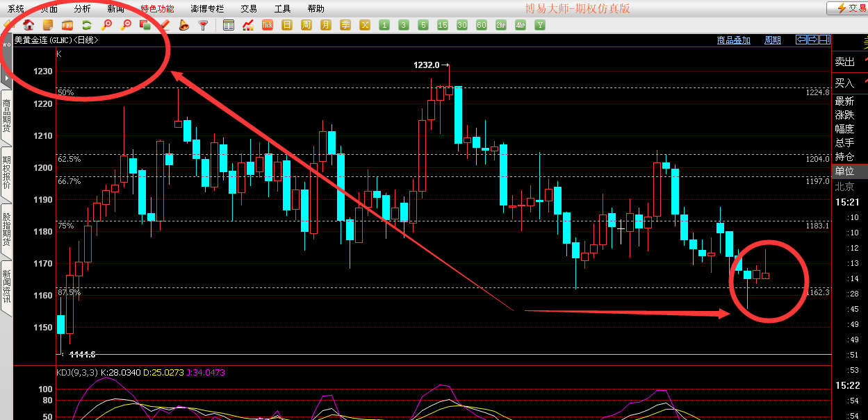
Task: Open the 周期 period dropdown link
Action: (772, 40)
